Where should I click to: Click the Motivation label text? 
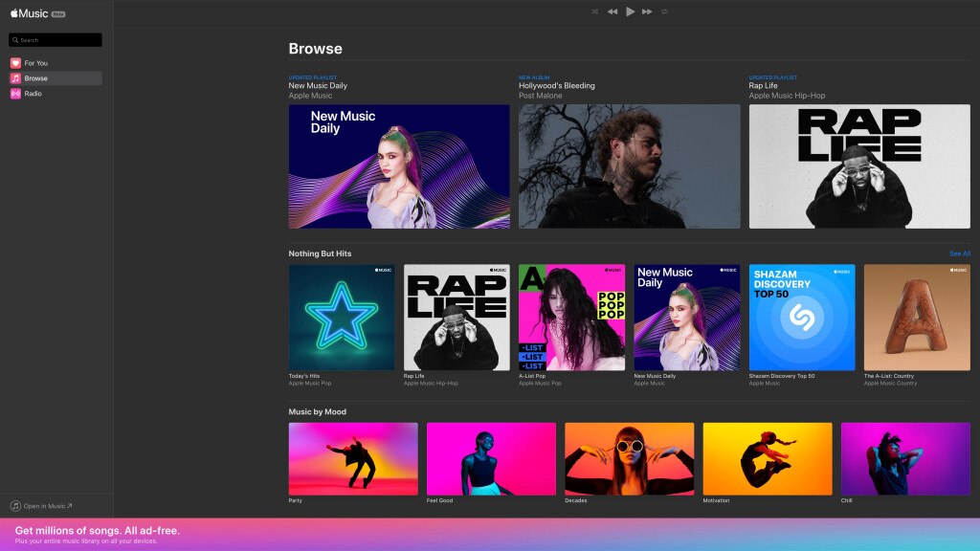click(x=716, y=500)
